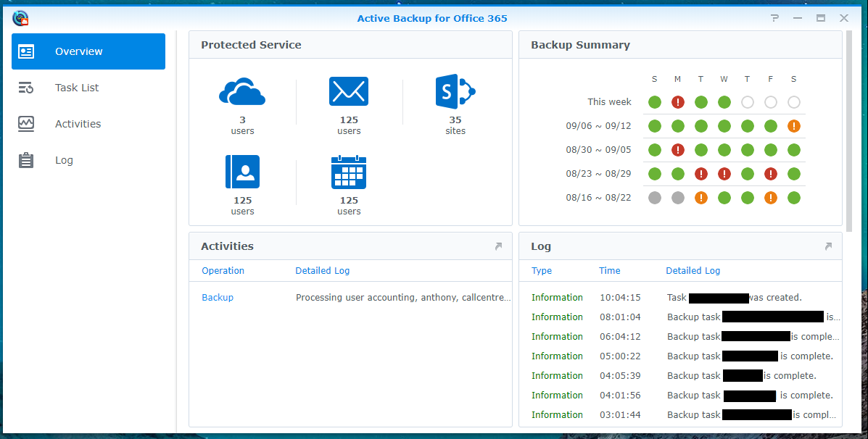Select the OneDrive cloud icon, 3 users
This screenshot has height=439, width=868.
(242, 92)
